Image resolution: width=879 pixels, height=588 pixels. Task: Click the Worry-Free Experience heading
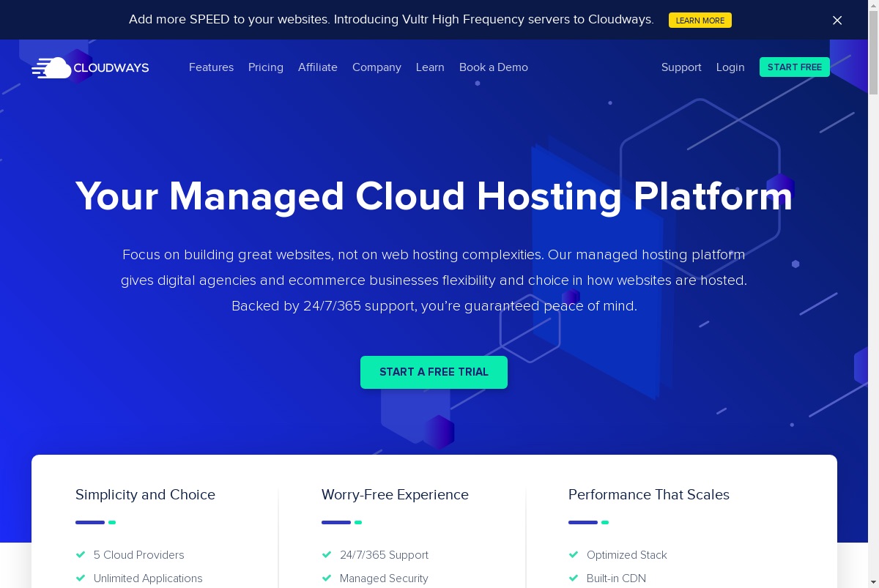coord(395,495)
